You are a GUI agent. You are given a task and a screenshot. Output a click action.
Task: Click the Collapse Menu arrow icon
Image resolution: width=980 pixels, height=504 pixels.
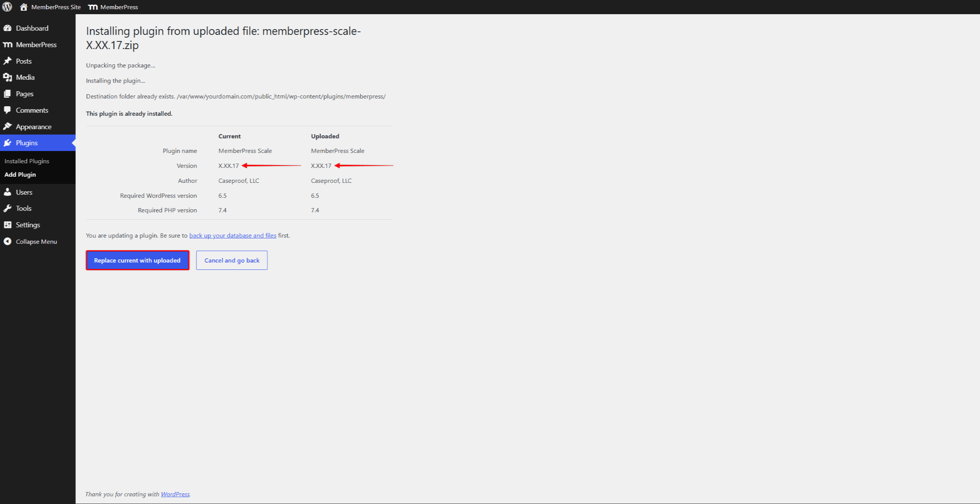[7, 241]
